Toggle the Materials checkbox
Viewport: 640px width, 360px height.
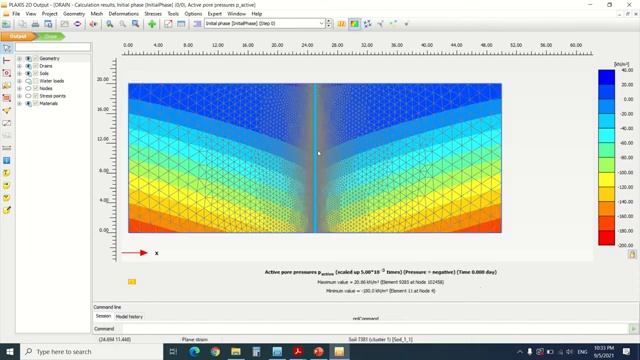36,103
